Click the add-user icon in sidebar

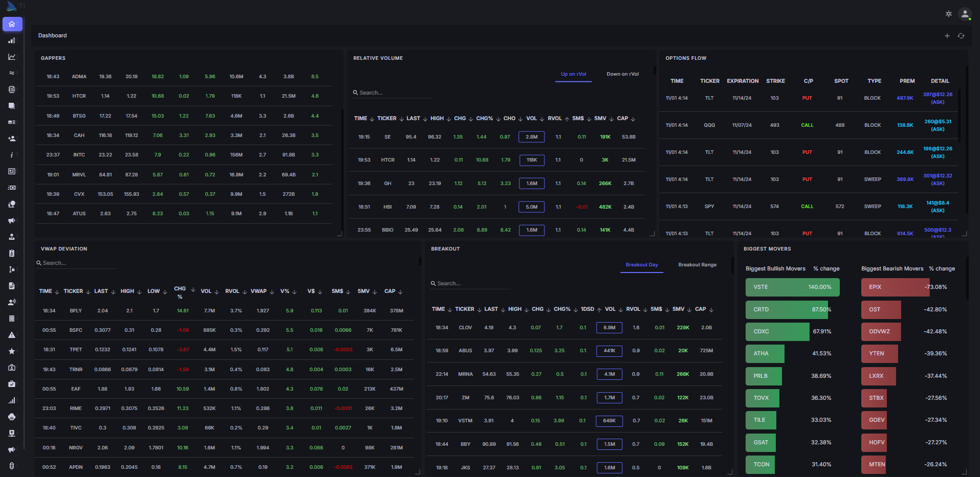coord(12,139)
